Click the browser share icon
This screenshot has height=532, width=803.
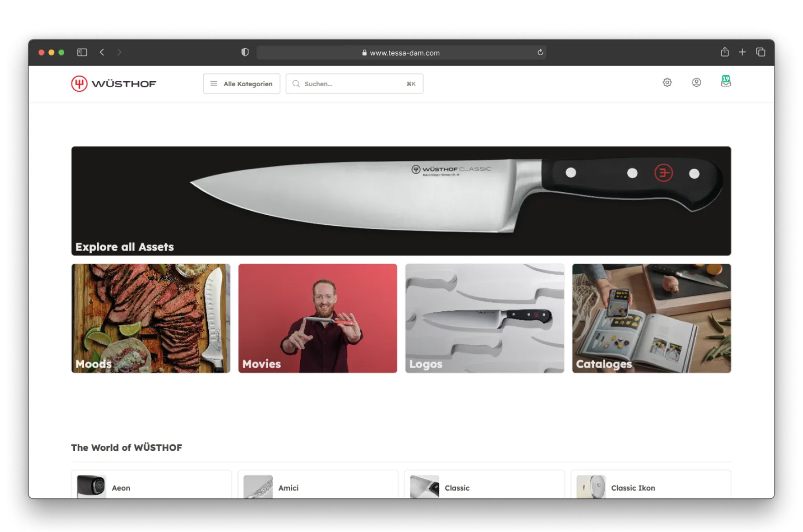pyautogui.click(x=724, y=52)
